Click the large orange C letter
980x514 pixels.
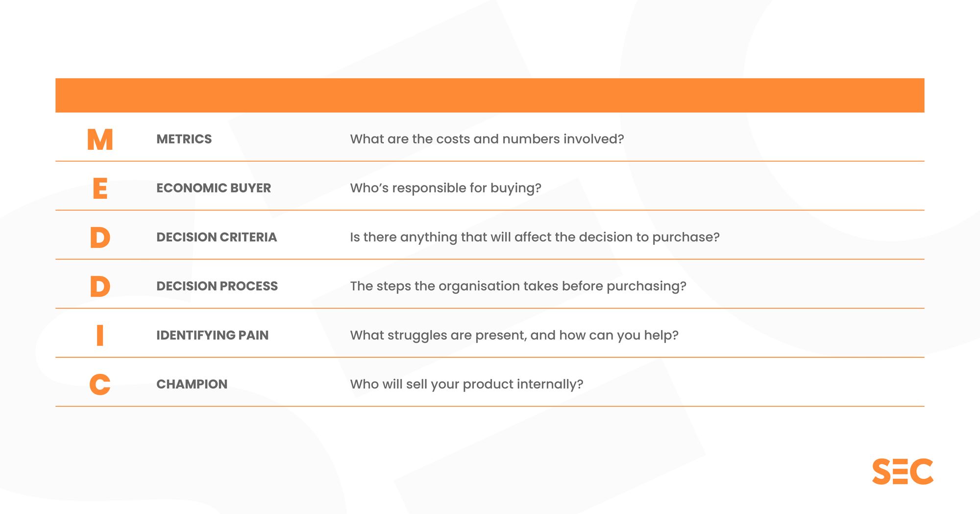click(x=100, y=384)
